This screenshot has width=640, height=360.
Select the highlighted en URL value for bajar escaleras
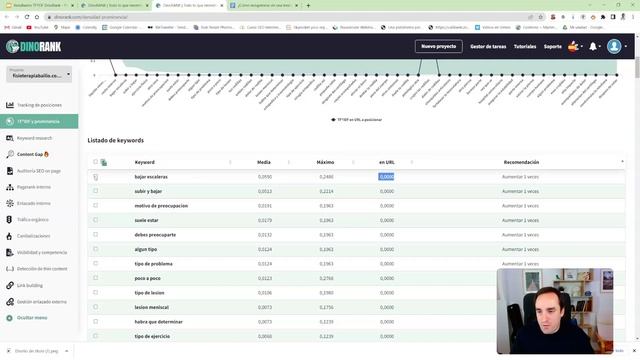coord(386,177)
